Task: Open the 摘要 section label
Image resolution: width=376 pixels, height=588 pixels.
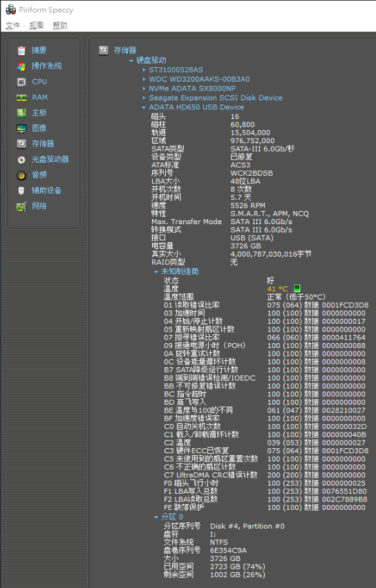Action: click(x=39, y=50)
